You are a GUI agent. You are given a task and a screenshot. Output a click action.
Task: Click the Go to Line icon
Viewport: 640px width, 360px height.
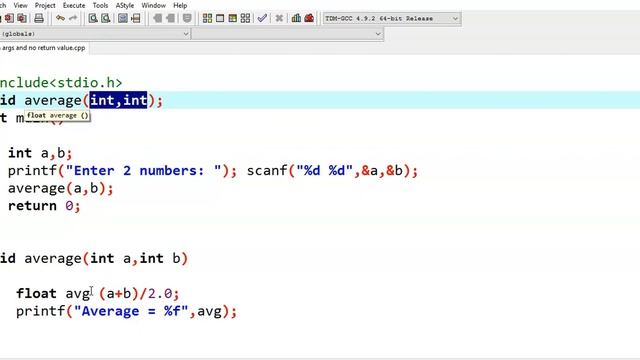(x=136, y=18)
